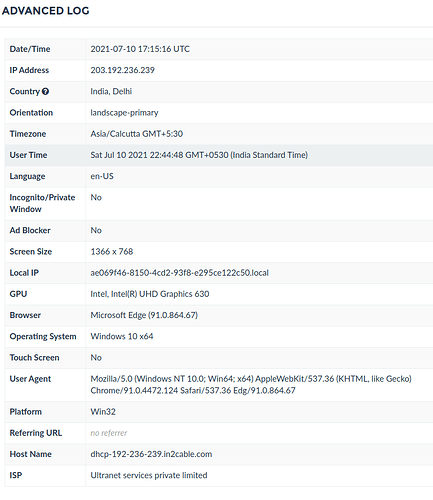
Task: Click the Ultranet services private limited ISP
Action: point(149,475)
